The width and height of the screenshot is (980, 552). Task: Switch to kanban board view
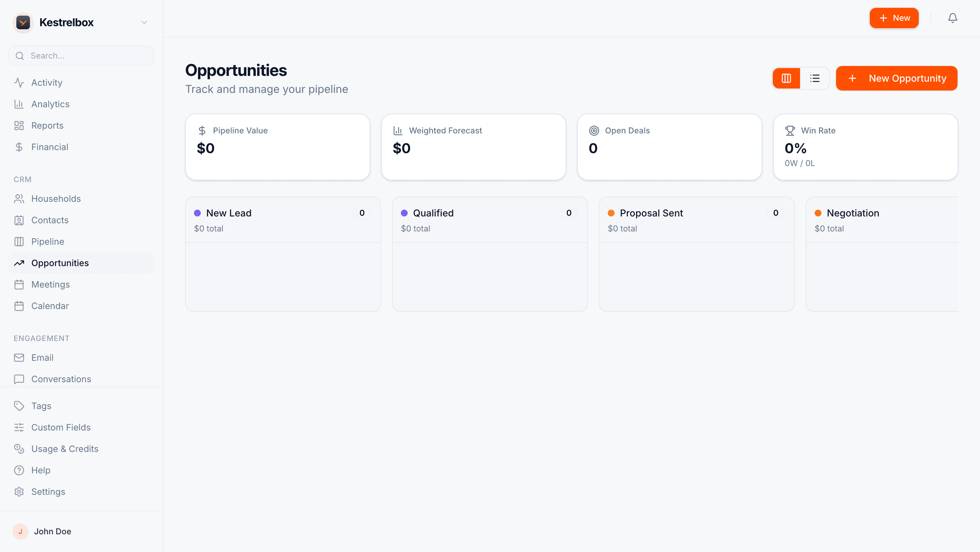click(786, 78)
